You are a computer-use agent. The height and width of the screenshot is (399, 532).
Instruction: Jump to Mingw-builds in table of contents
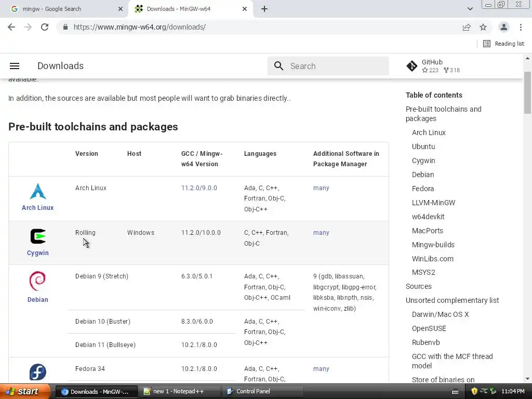[x=433, y=245]
